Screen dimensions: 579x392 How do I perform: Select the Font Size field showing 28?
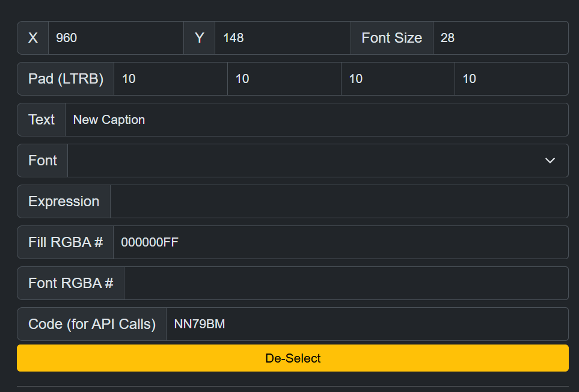(x=500, y=38)
